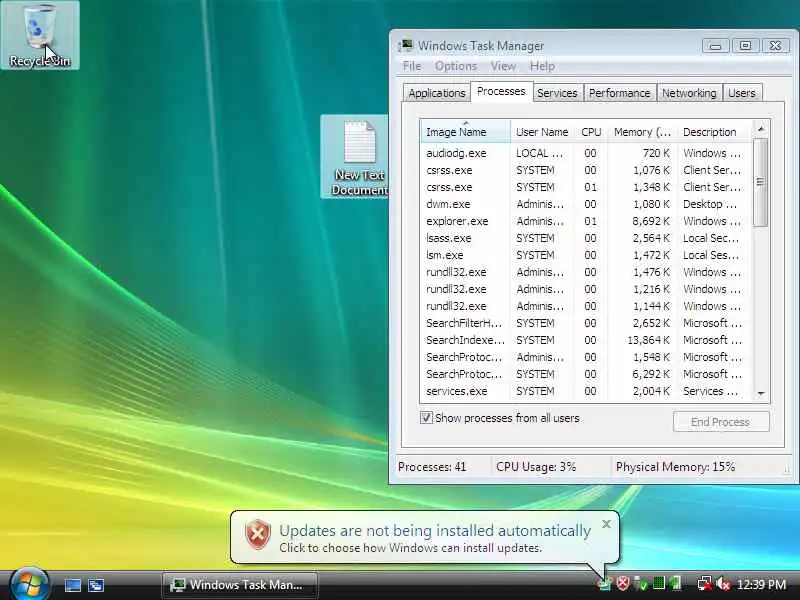The width and height of the screenshot is (800, 600).
Task: Click the muted volume speaker tray icon
Action: tap(723, 583)
